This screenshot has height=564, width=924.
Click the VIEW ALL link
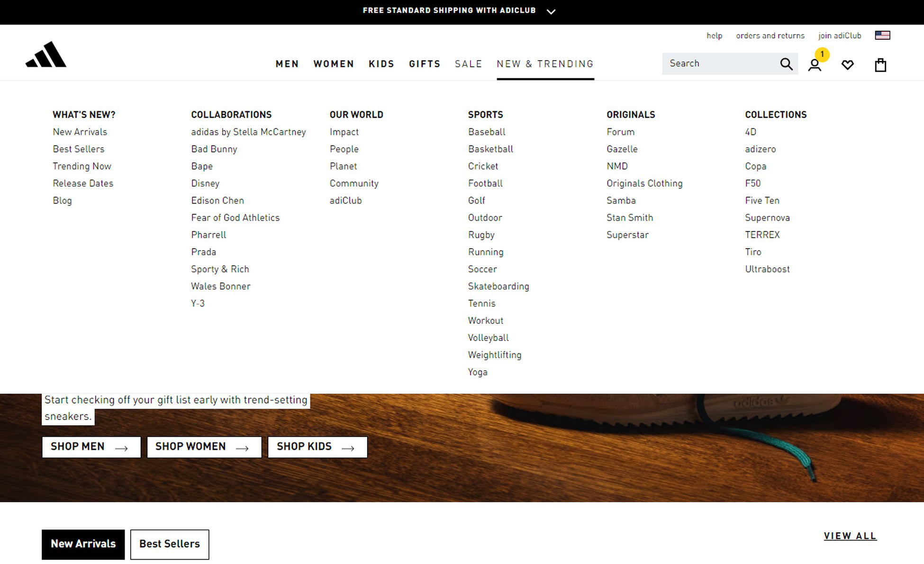pyautogui.click(x=850, y=536)
